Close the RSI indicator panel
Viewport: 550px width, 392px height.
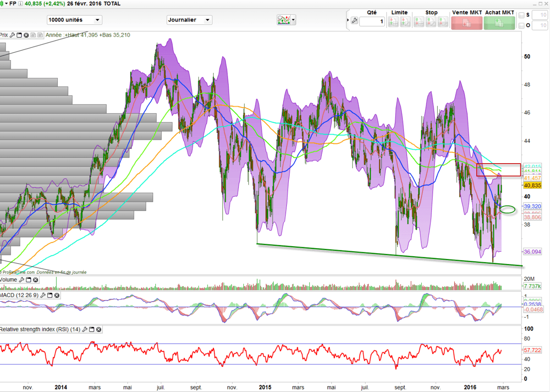tap(99, 329)
